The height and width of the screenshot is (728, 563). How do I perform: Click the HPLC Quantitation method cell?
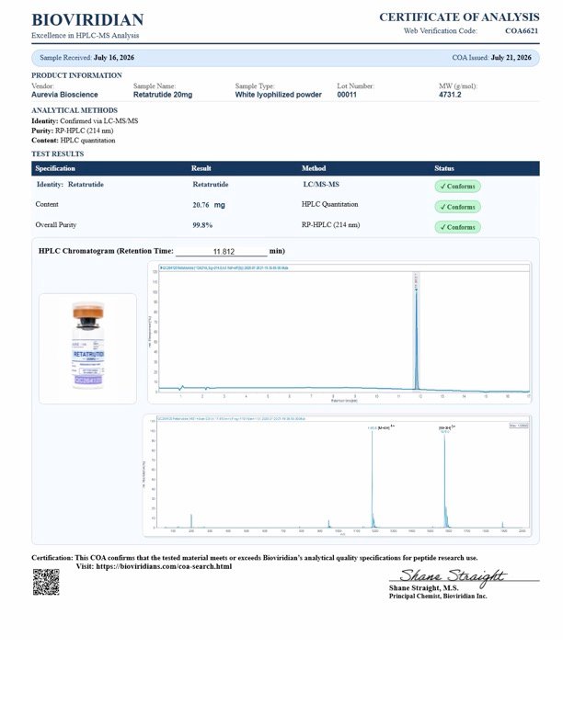tap(330, 204)
